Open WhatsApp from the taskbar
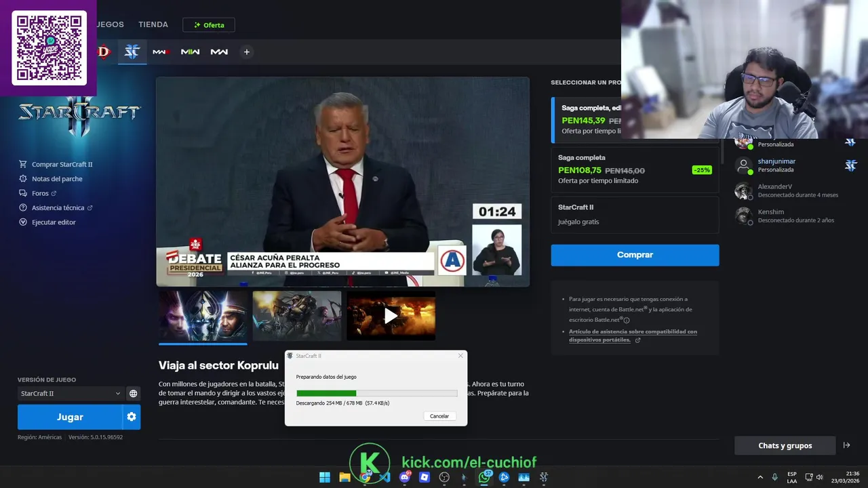This screenshot has height=488, width=868. [484, 477]
